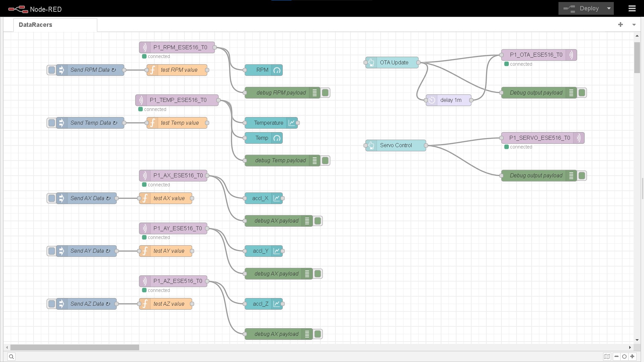
Task: Click the test AX value function icon
Action: coord(145,198)
